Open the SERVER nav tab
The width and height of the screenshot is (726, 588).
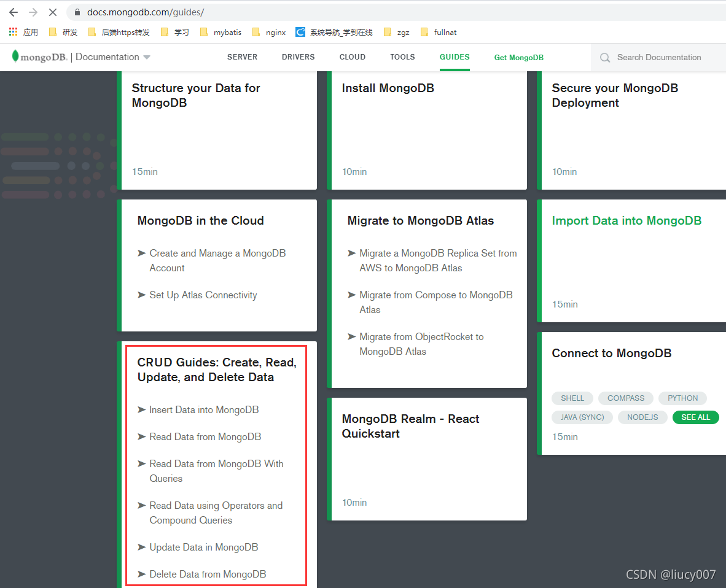coord(242,57)
